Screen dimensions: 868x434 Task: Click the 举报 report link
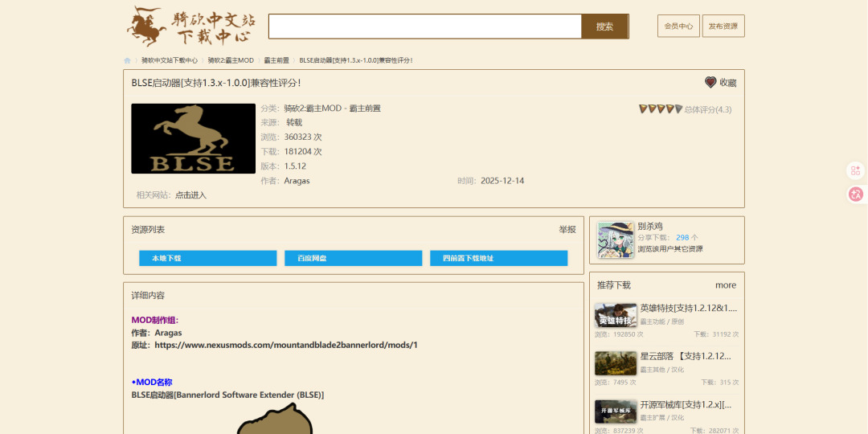[567, 230]
